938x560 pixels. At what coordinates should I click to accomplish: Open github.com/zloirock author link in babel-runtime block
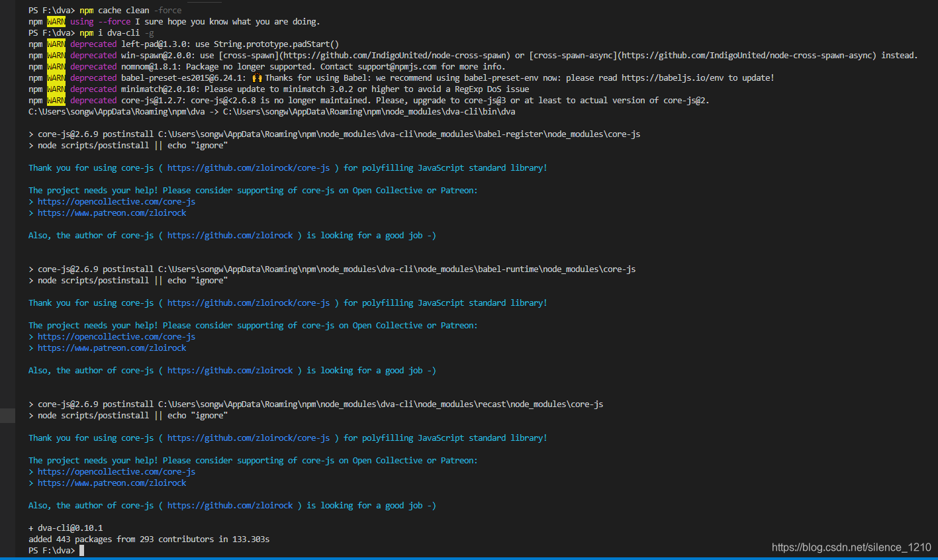click(x=230, y=371)
